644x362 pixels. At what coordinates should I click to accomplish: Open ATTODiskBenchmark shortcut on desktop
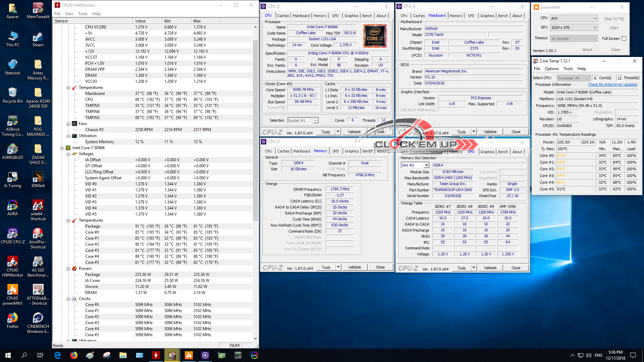tap(38, 295)
